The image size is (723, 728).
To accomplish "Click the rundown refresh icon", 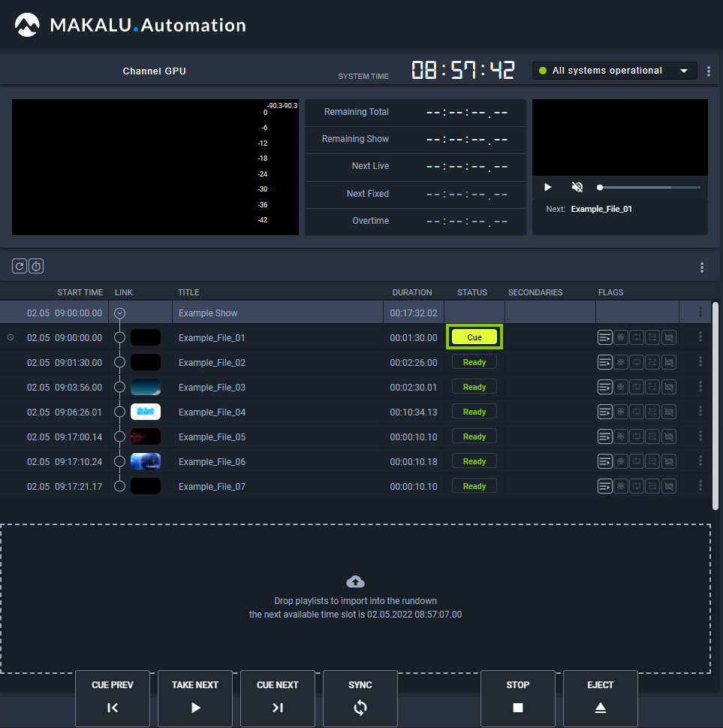I will click(19, 267).
